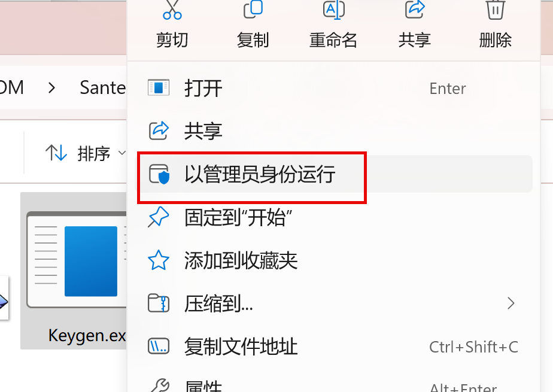Click the Sante breadcrumb folder
The height and width of the screenshot is (392, 553).
[x=102, y=88]
